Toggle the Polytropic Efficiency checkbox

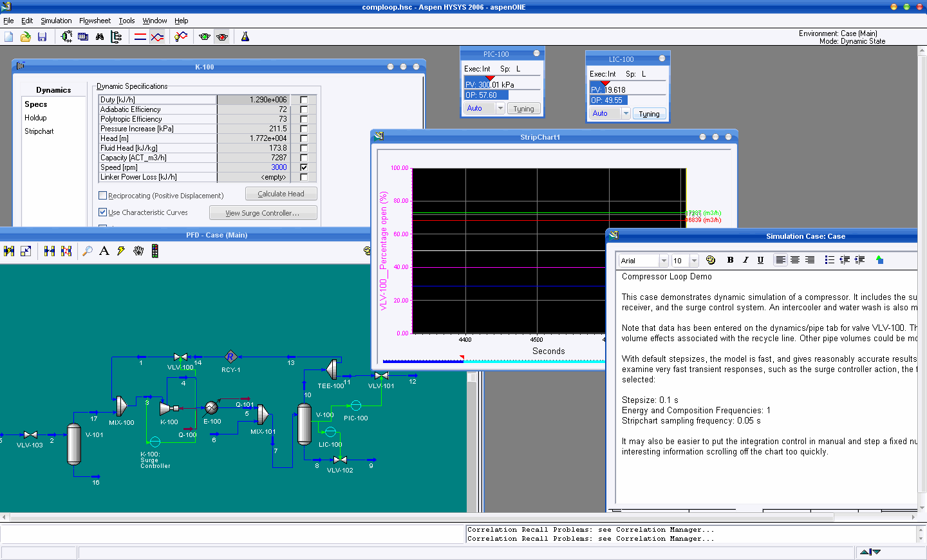[304, 119]
